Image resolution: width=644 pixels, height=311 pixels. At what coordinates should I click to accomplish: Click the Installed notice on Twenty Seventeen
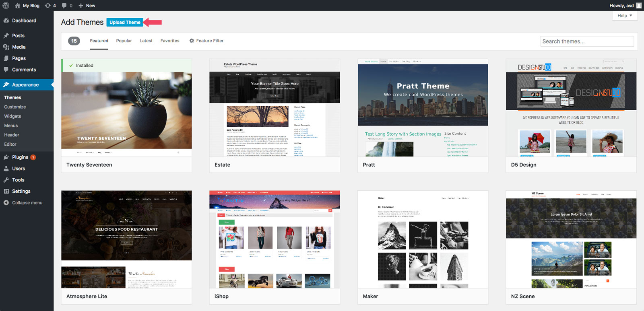126,66
